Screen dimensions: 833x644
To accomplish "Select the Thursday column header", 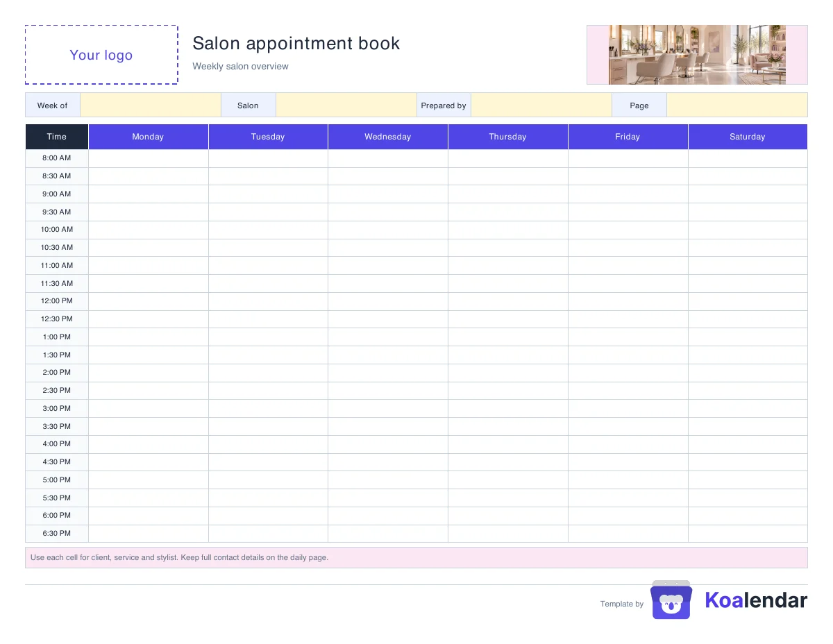I will 507,137.
